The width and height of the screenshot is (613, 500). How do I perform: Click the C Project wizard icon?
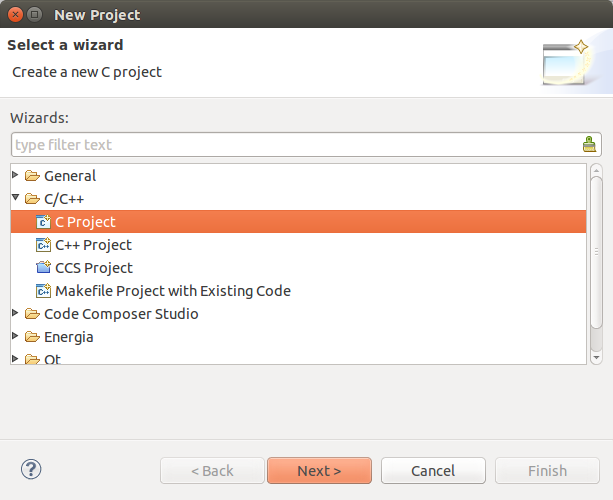pos(43,222)
